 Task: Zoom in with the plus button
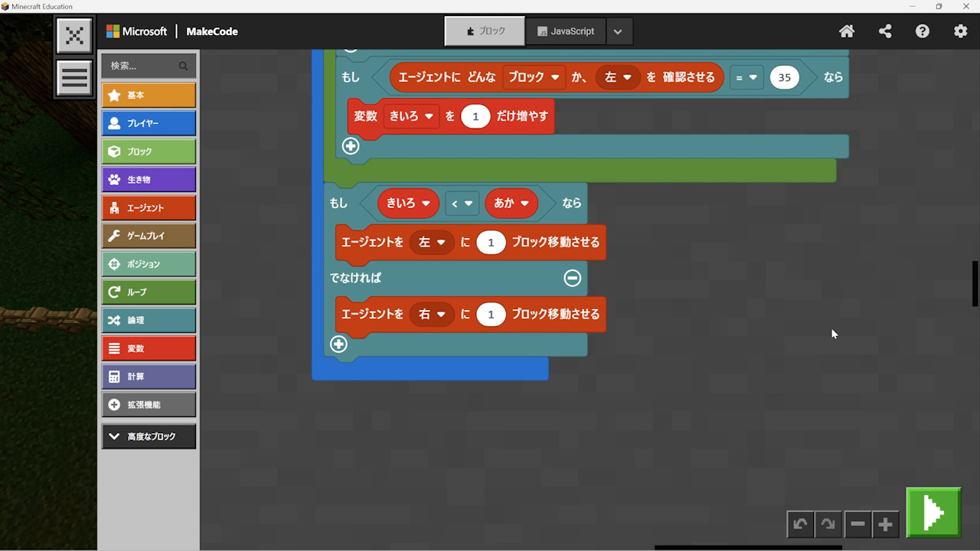(x=885, y=524)
